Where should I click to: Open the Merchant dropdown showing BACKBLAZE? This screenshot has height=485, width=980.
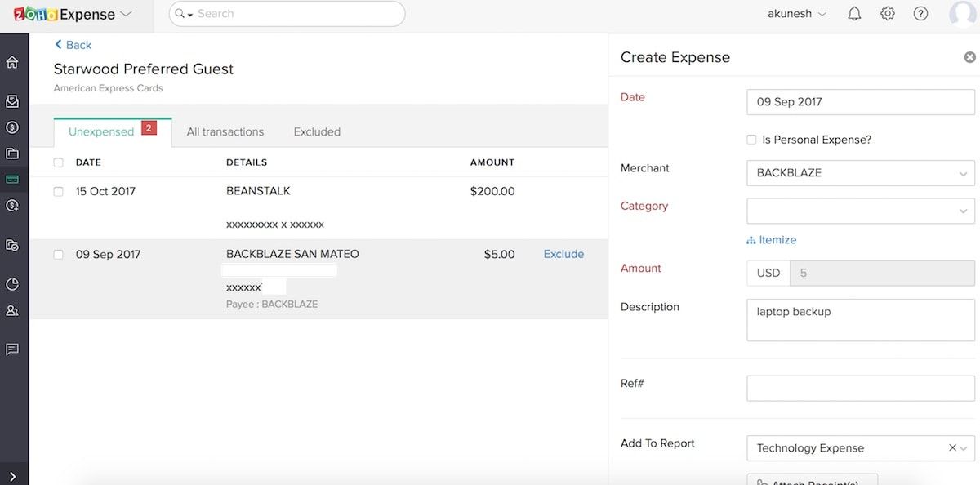tap(860, 173)
